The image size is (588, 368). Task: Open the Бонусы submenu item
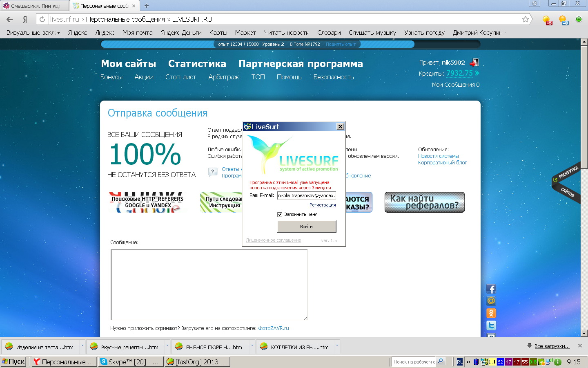(x=111, y=77)
